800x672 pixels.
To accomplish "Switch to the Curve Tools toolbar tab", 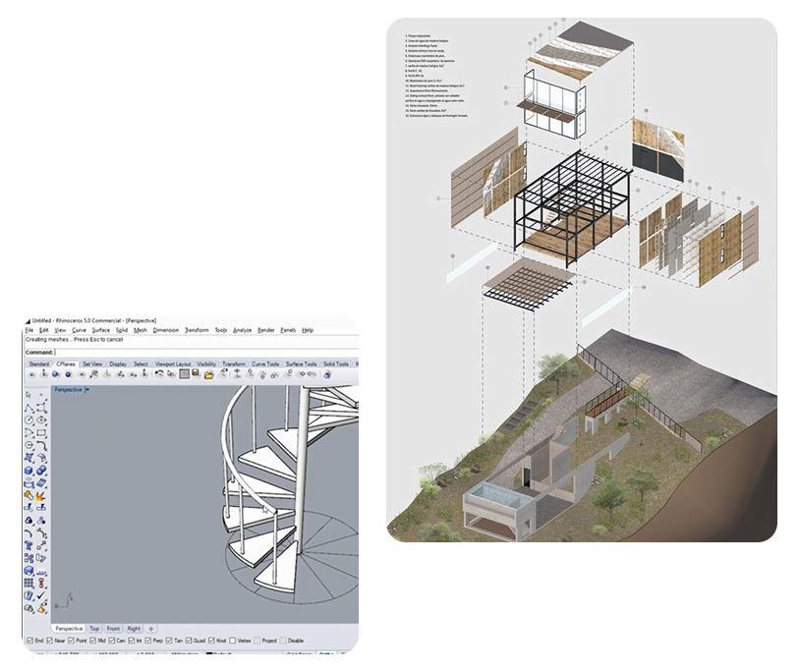I will [x=265, y=364].
